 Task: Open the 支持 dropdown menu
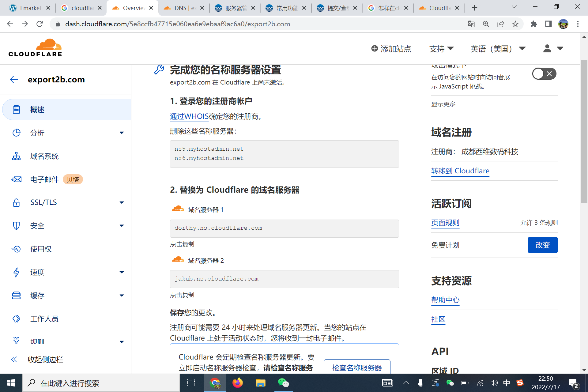[441, 49]
